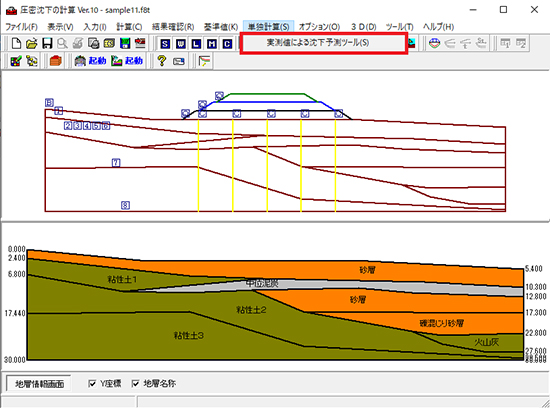Select the blue C toolbar button

[x=227, y=44]
